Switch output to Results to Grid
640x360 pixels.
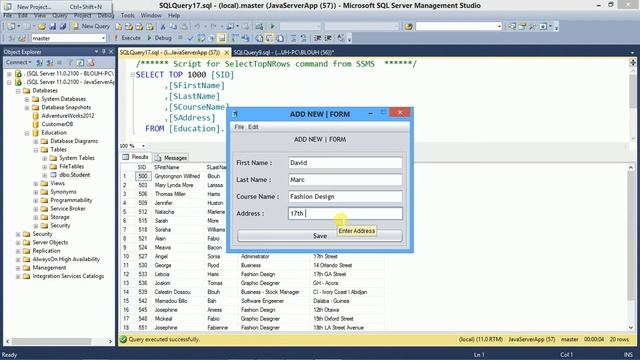(270, 38)
